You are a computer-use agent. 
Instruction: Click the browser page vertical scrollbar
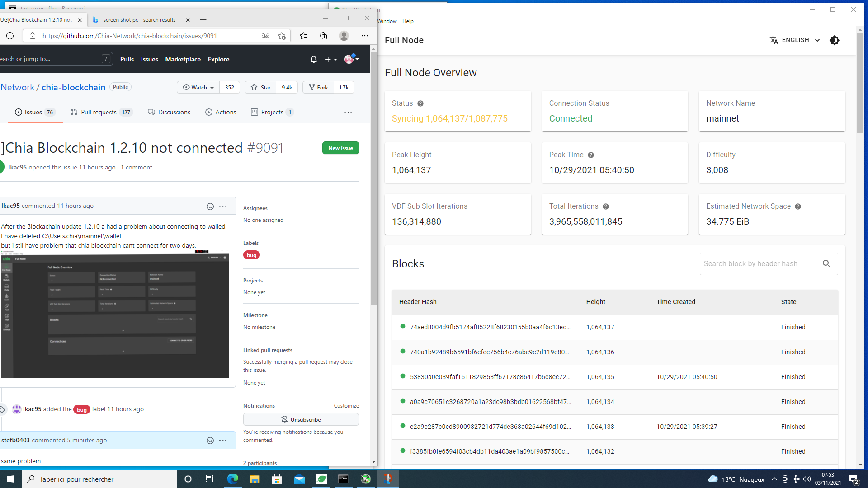pos(373,178)
